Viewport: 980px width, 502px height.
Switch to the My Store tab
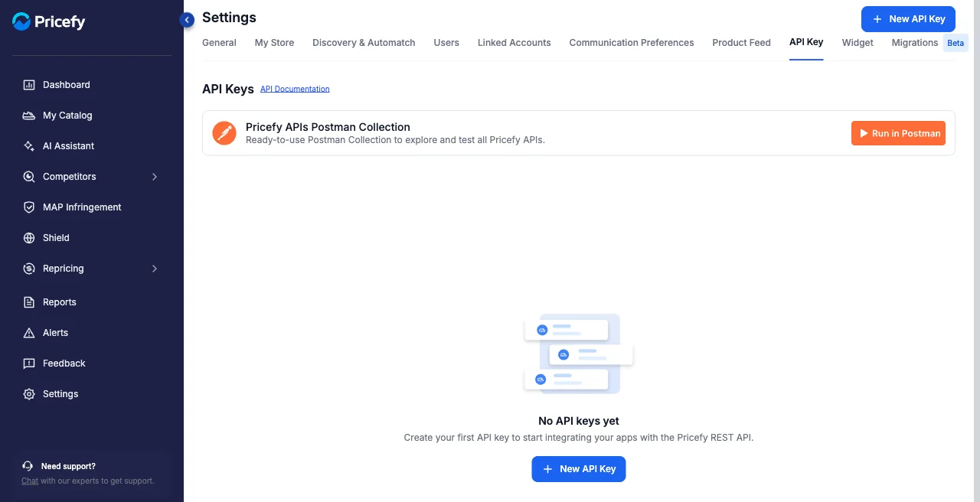[274, 43]
